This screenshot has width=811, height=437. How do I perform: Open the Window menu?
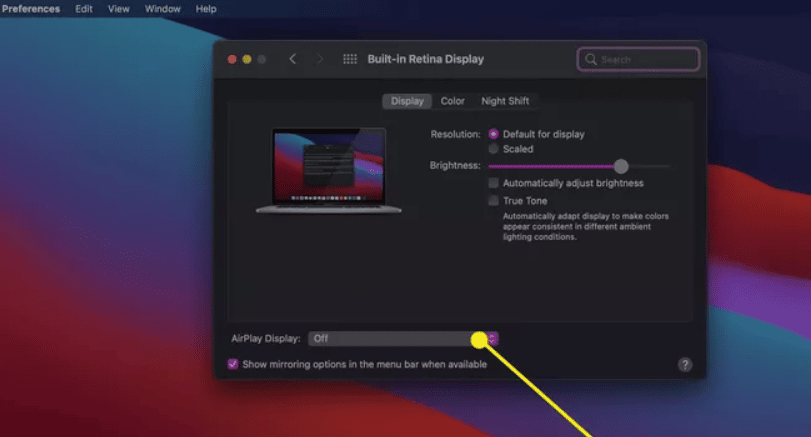[x=162, y=9]
